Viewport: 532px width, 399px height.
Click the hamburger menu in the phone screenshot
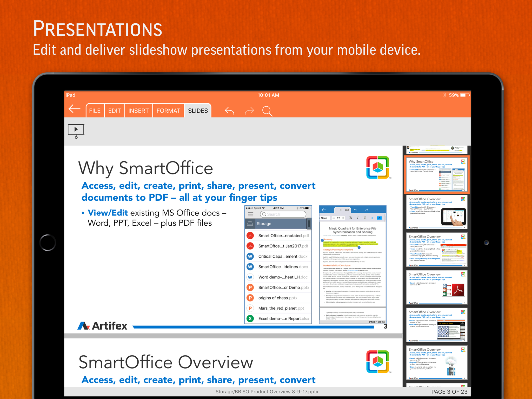251,214
